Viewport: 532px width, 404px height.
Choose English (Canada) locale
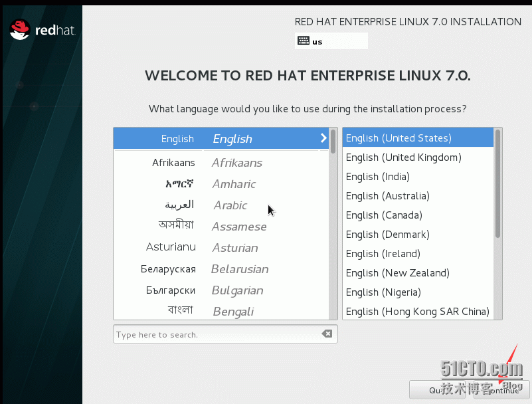418,215
